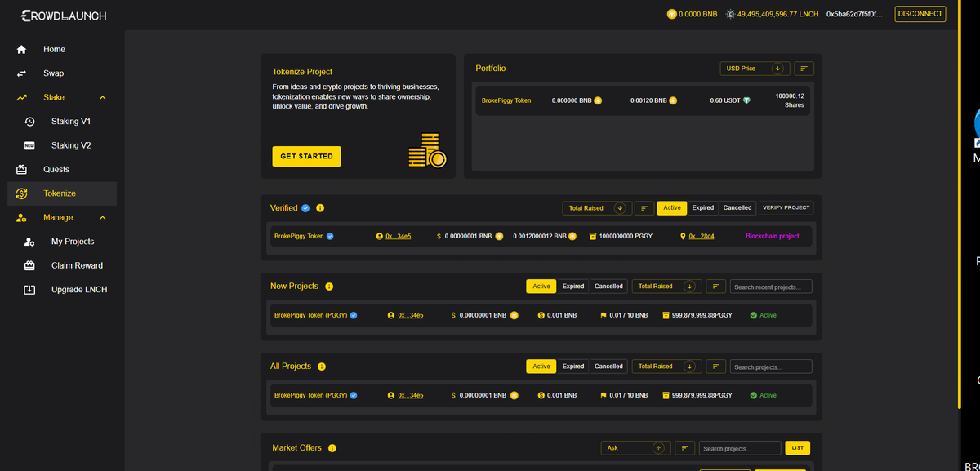The image size is (980, 471).
Task: Click the LIST button in Market Offers
Action: (798, 448)
